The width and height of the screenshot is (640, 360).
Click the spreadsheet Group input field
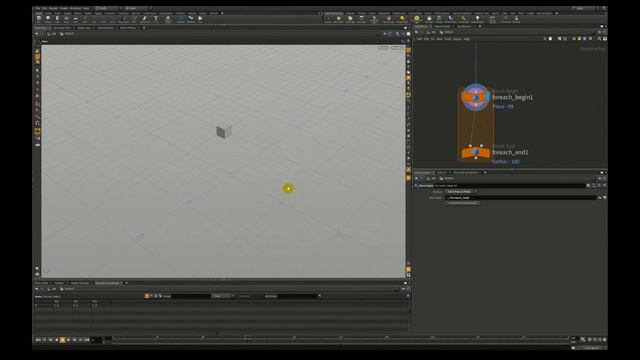pos(192,296)
